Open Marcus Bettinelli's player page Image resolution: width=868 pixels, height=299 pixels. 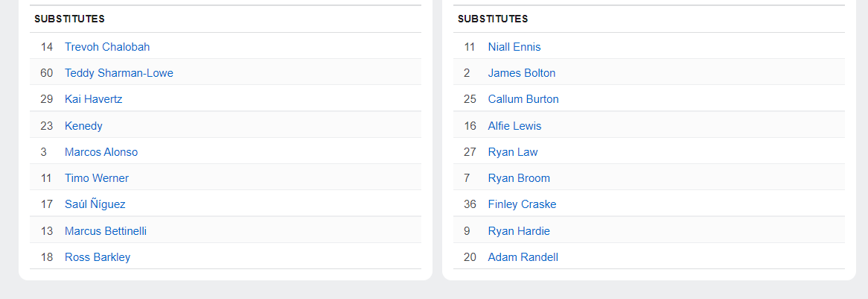click(x=105, y=230)
